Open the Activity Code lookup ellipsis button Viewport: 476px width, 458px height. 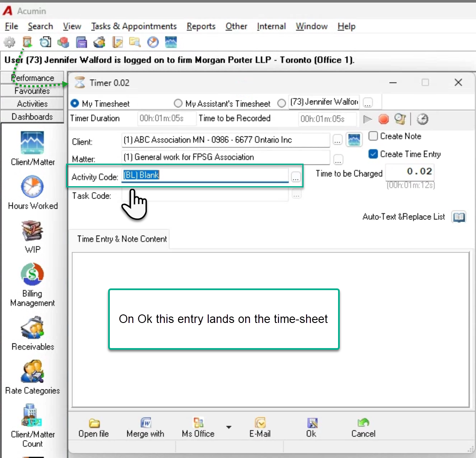[x=295, y=177]
